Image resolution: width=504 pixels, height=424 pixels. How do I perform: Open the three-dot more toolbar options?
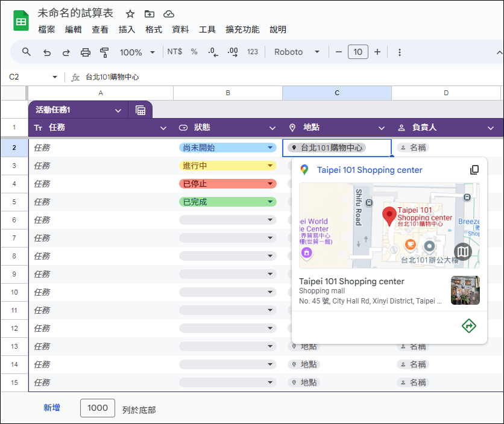[400, 52]
